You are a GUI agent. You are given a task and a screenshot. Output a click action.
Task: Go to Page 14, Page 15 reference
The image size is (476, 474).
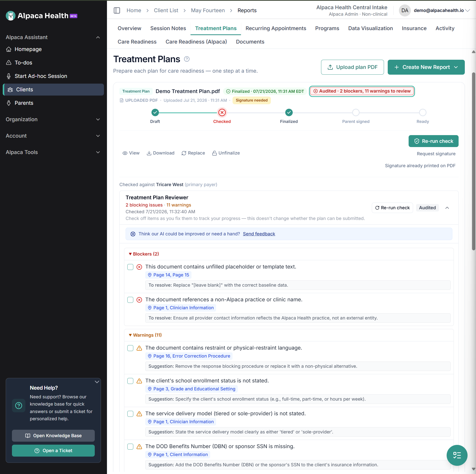(169, 275)
